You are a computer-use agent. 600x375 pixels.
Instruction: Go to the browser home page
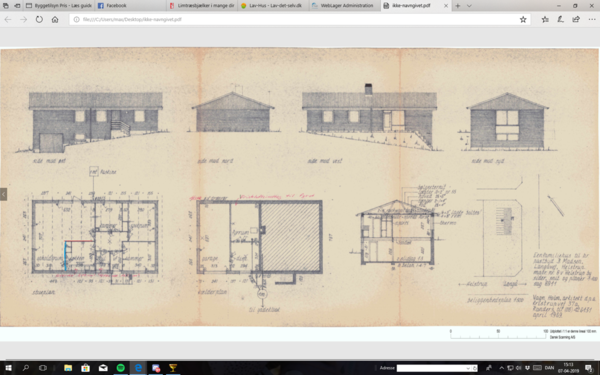[x=55, y=19]
